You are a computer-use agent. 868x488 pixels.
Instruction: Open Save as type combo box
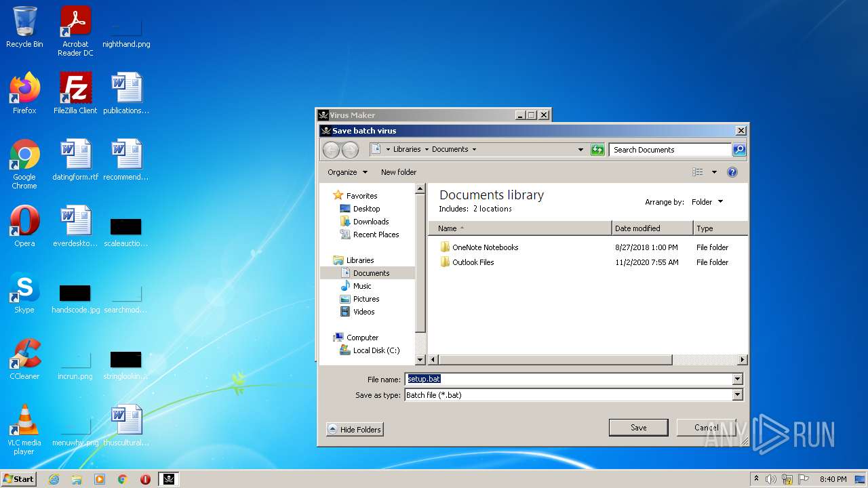[574, 394]
